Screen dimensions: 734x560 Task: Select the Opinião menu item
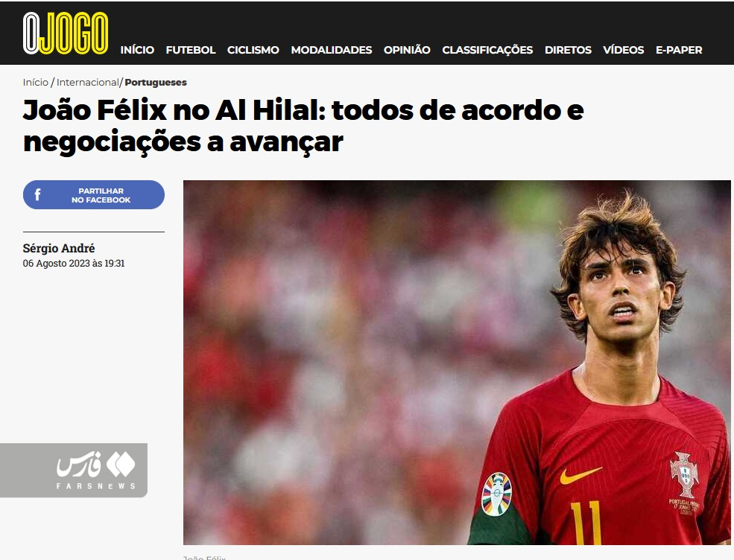pyautogui.click(x=407, y=50)
